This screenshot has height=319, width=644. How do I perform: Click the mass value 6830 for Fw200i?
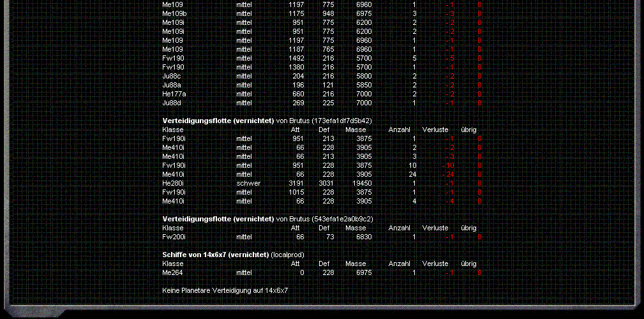click(x=364, y=237)
